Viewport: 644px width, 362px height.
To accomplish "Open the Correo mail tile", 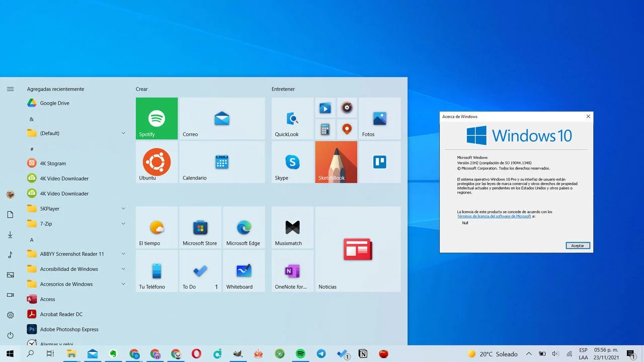I will [x=222, y=118].
